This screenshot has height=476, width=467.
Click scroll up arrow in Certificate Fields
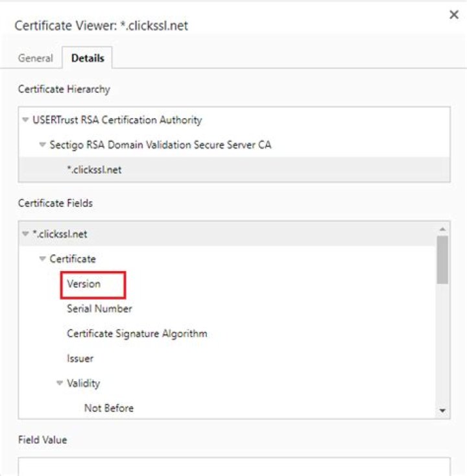tap(442, 229)
